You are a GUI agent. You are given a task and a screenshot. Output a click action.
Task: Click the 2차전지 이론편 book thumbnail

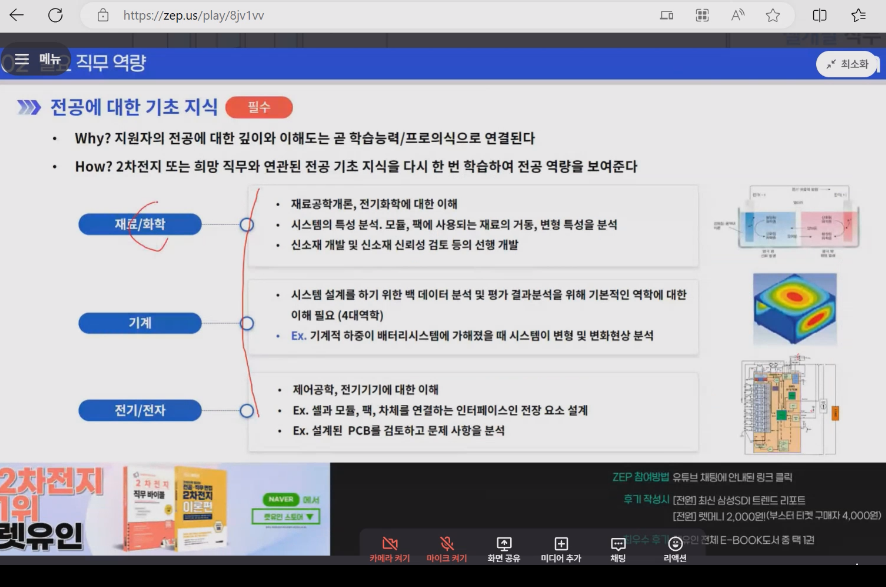[x=200, y=507]
